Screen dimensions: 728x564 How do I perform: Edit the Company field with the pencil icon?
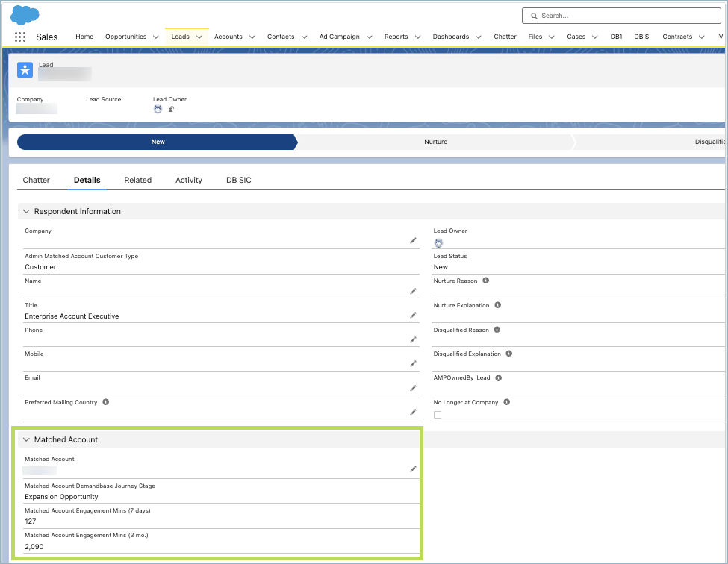click(413, 240)
